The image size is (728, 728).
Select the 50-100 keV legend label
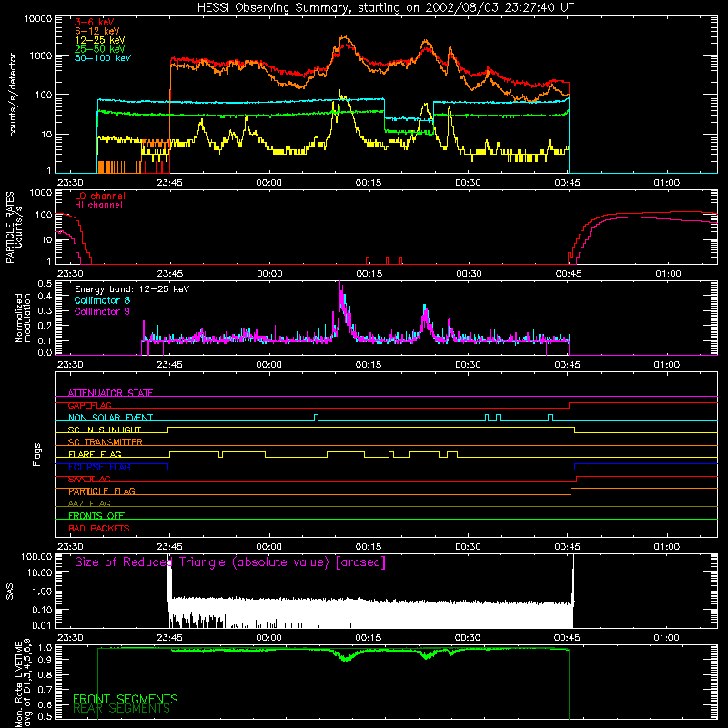(x=103, y=58)
